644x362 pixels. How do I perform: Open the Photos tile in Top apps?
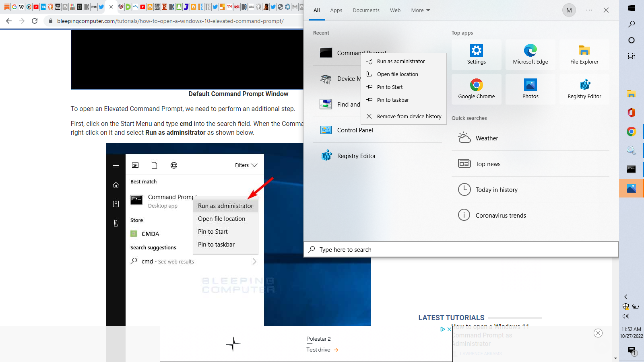pos(530,89)
